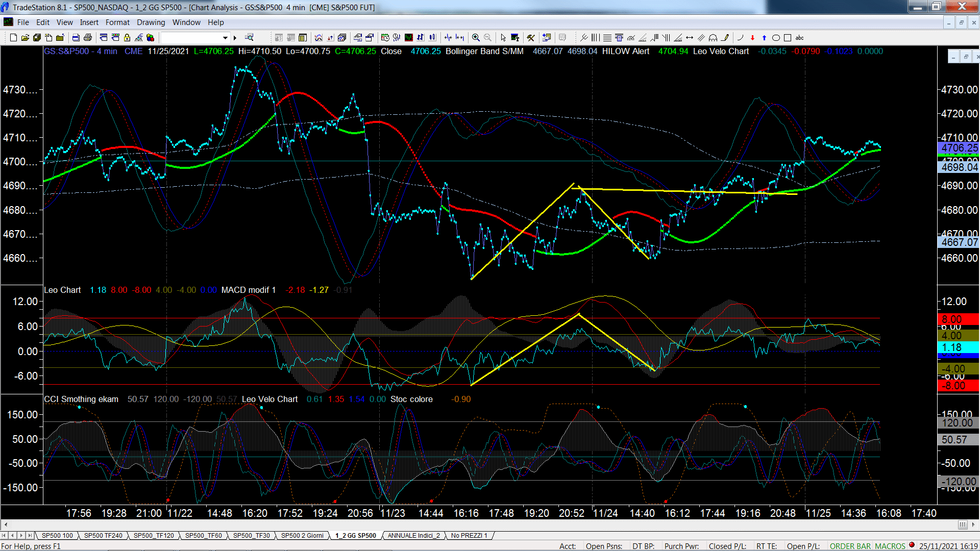This screenshot has height=551, width=980.
Task: Click the Print icon in the toolbar
Action: (88, 38)
